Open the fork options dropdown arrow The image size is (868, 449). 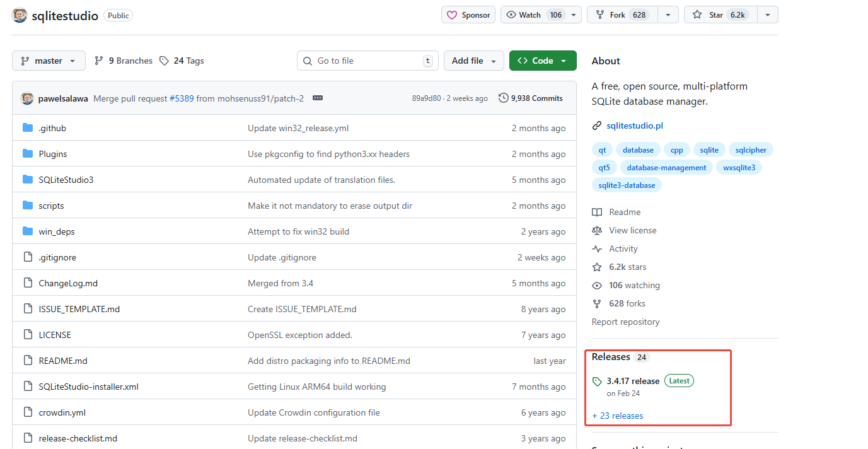coord(668,15)
